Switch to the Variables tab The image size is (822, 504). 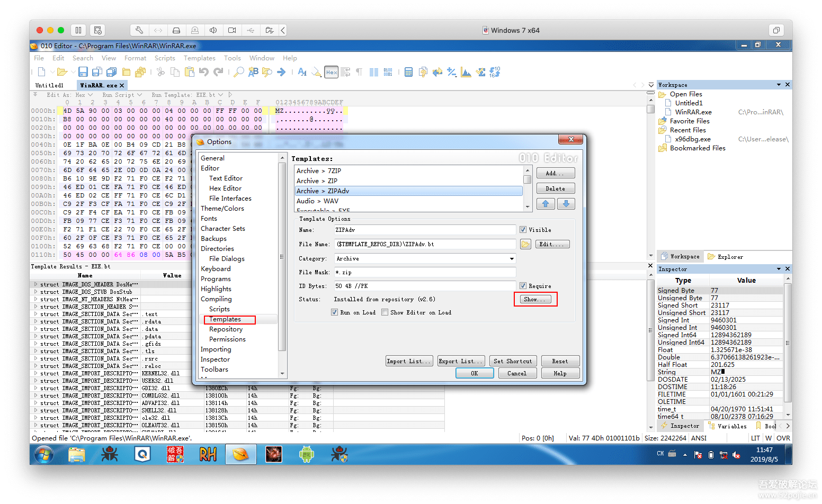point(728,426)
